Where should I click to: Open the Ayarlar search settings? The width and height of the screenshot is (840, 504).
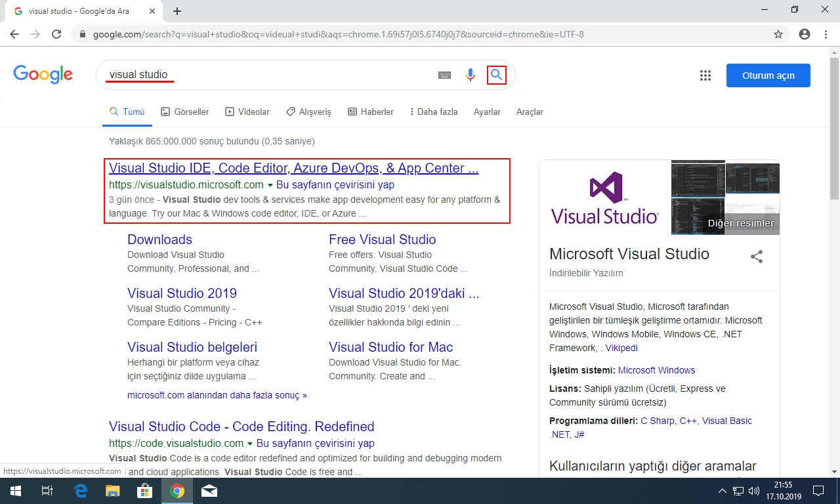click(487, 112)
